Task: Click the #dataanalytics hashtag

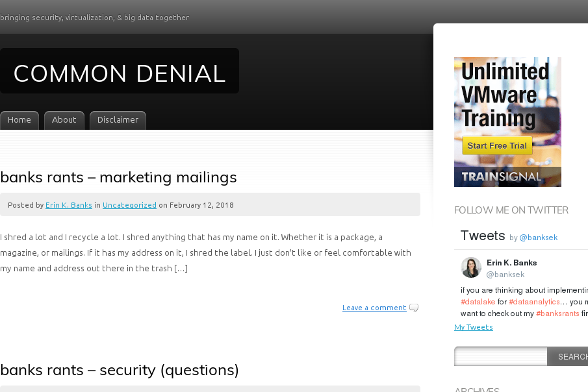Action: [534, 302]
